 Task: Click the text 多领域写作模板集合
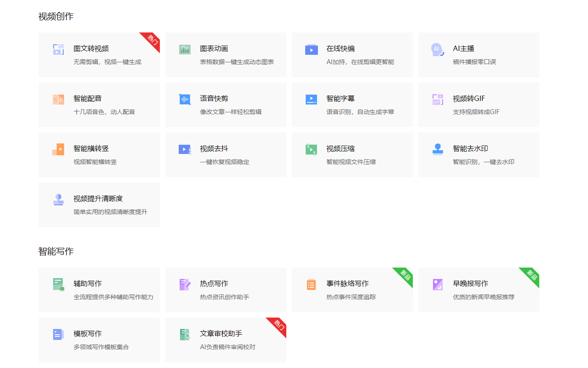[101, 347]
